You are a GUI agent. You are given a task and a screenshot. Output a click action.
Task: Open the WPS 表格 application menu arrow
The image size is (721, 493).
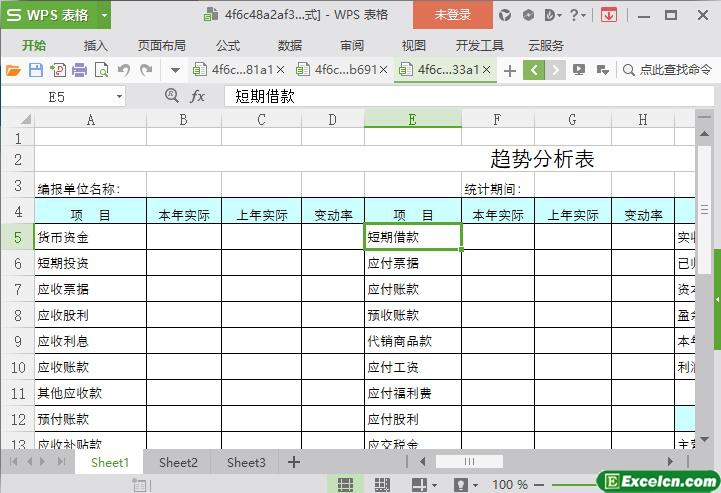point(104,15)
